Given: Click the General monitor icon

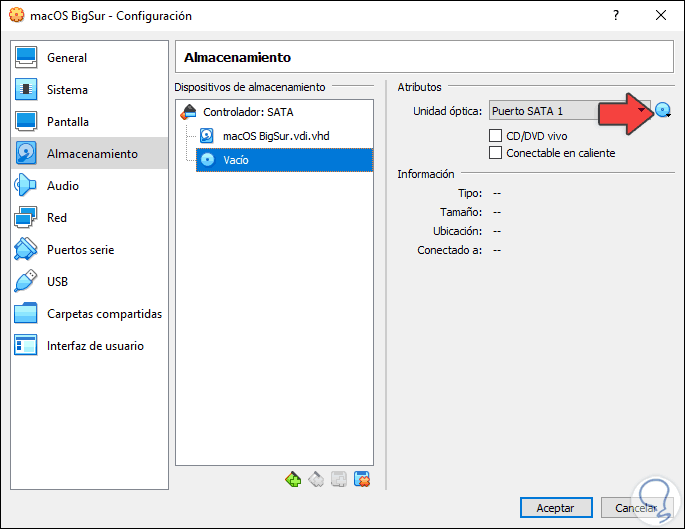Looking at the screenshot, I should click(x=26, y=57).
